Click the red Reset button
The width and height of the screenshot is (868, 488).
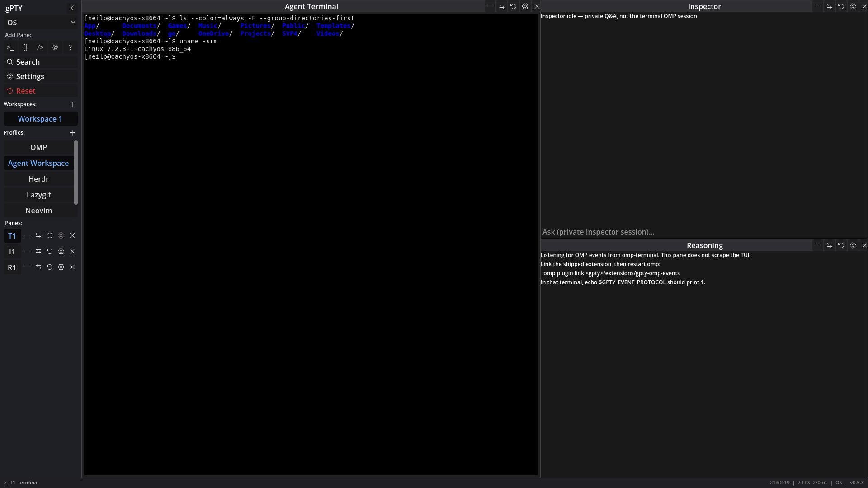(x=41, y=91)
